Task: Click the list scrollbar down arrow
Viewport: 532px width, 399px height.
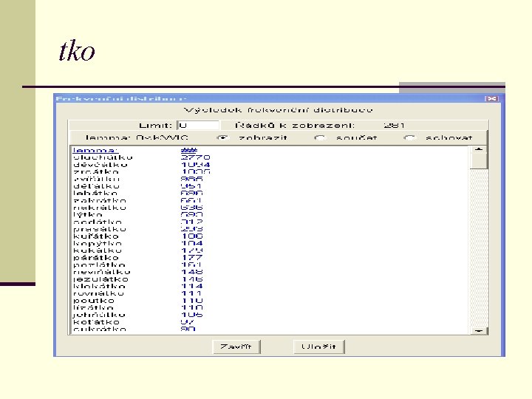Action: tap(479, 331)
